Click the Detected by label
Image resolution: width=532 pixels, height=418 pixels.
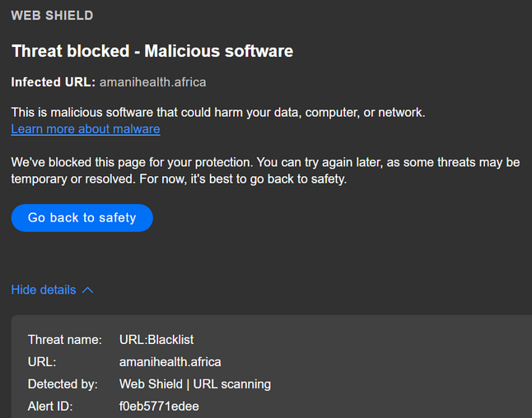pyautogui.click(x=63, y=383)
